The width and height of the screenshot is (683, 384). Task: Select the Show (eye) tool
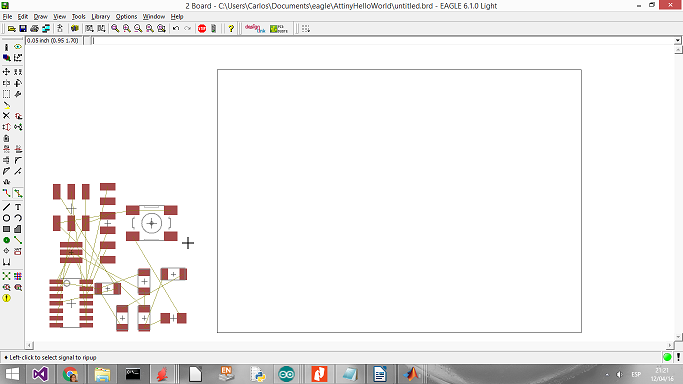18,47
